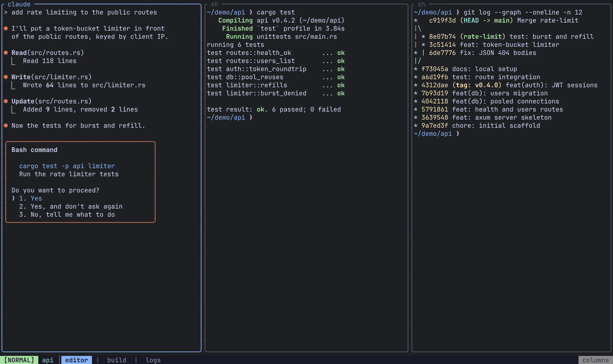The width and height of the screenshot is (613, 364).
Task: Click 'running 6 tests' line
Action: click(235, 44)
